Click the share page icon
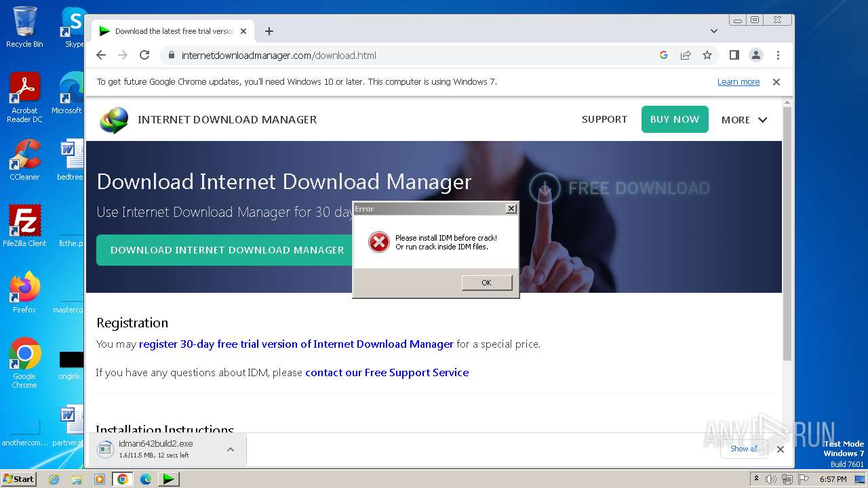Image resolution: width=868 pixels, height=488 pixels. pyautogui.click(x=686, y=55)
